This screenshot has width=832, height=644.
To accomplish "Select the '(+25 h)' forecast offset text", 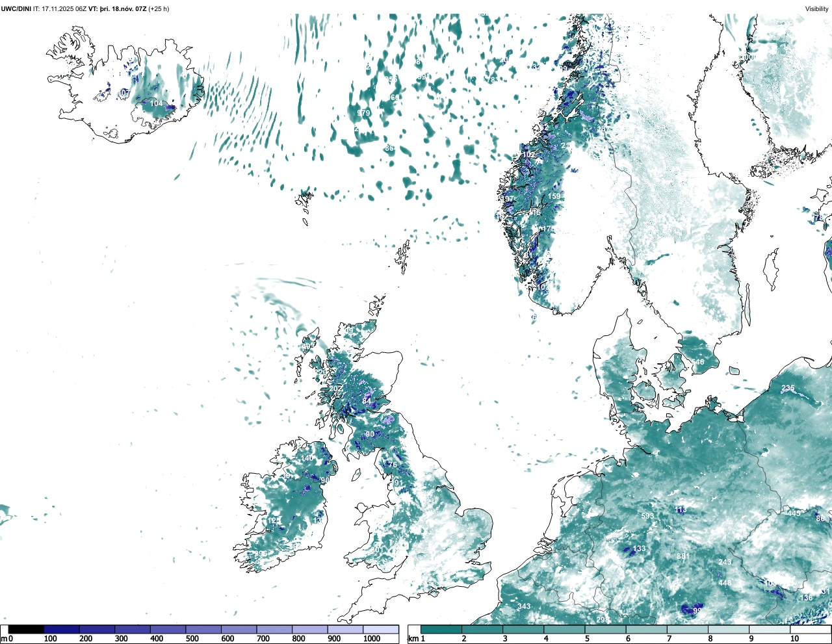I will coord(159,9).
